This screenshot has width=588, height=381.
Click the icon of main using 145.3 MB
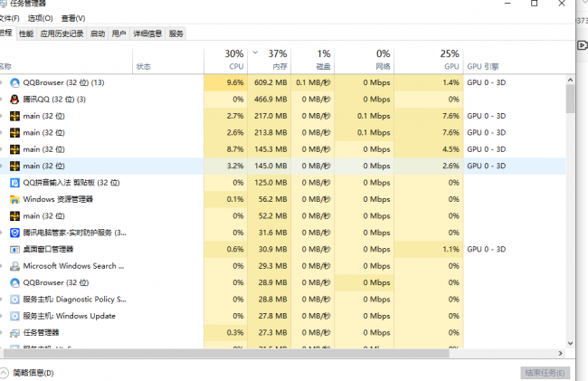(x=14, y=149)
